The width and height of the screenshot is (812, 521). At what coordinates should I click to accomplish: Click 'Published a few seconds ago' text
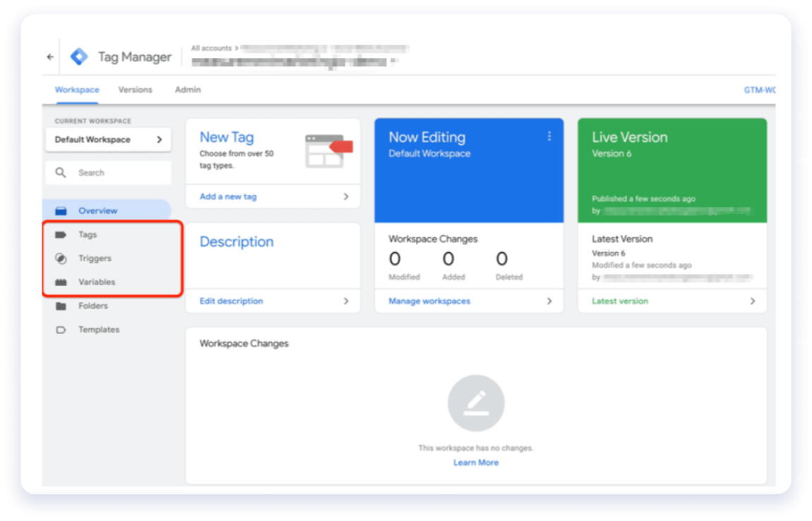pos(644,199)
